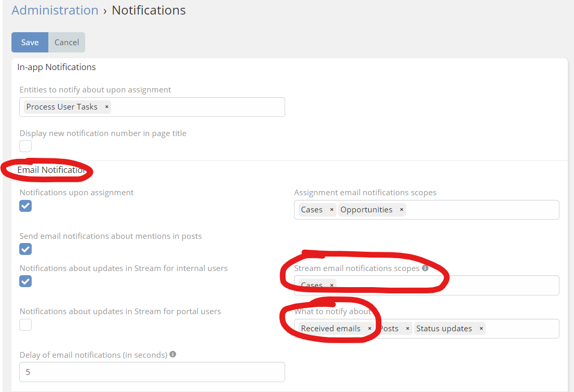Remove Cases from assignment notification scopes
574x392 pixels.
pos(331,210)
